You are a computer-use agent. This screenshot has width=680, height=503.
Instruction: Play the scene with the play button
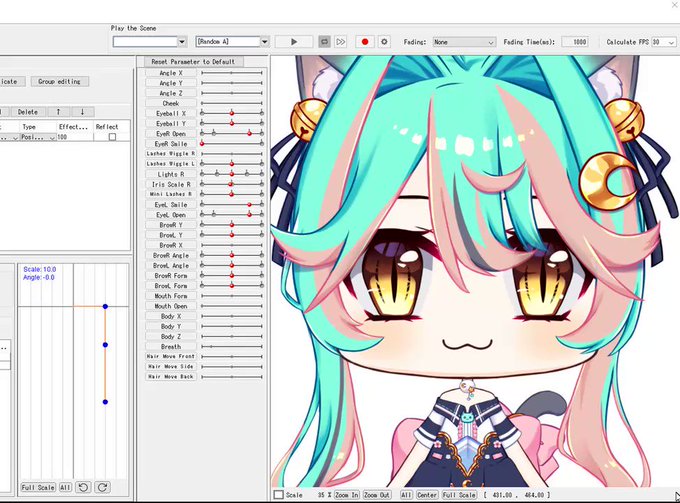pos(294,42)
